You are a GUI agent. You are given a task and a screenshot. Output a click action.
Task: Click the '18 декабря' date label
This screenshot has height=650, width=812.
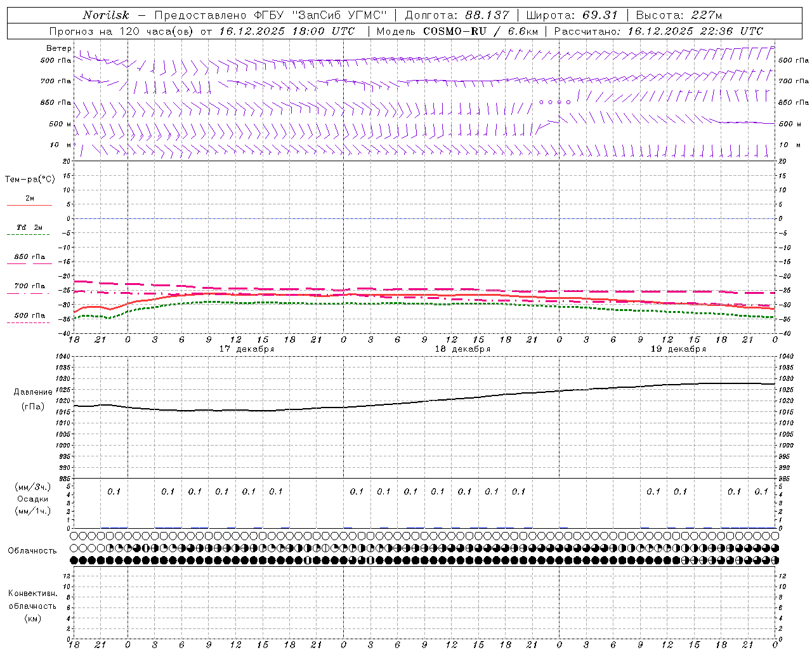coord(462,349)
